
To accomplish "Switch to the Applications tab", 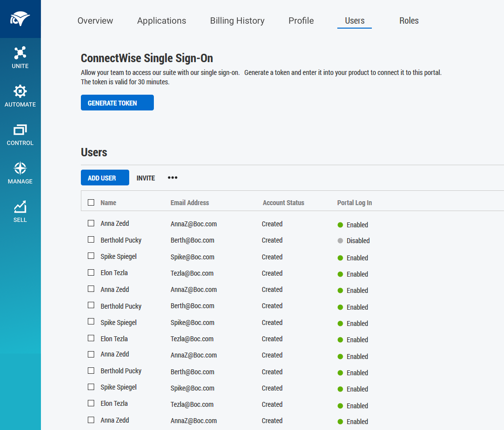I will pos(161,21).
